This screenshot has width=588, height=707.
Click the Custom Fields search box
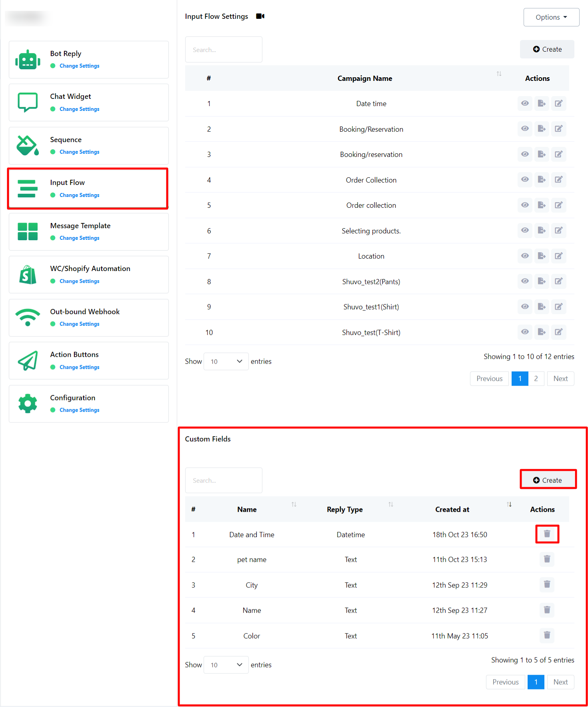[x=224, y=480]
